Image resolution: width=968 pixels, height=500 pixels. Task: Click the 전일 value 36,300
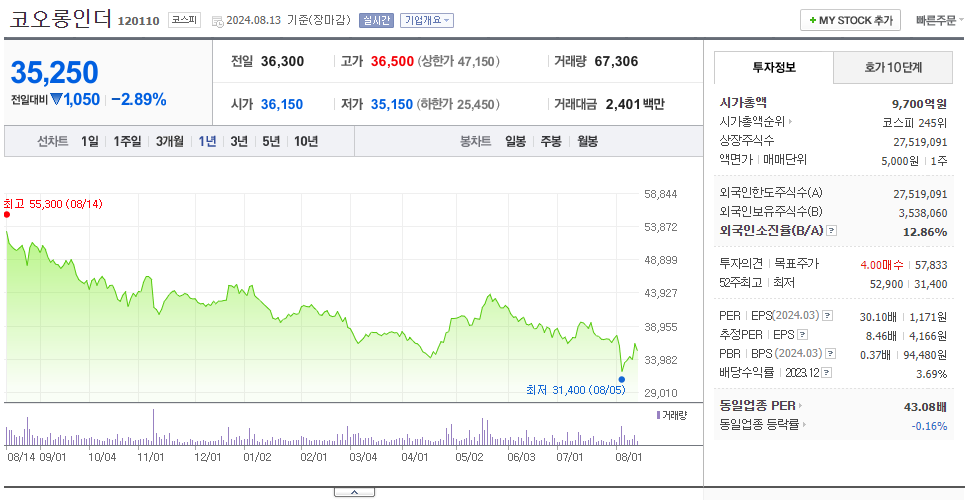282,62
